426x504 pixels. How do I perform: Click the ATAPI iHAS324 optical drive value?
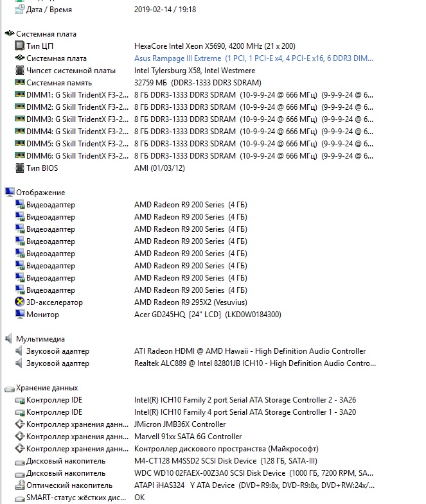(254, 485)
